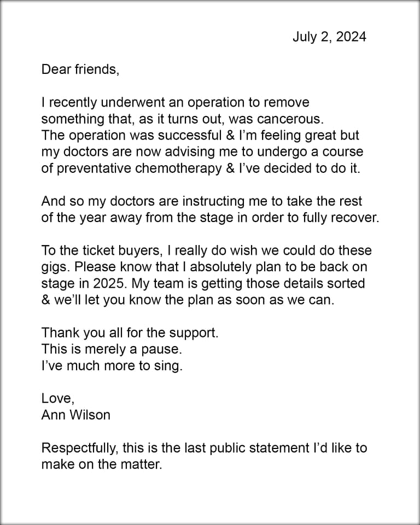Click the words "make on the matter."

pyautogui.click(x=102, y=464)
